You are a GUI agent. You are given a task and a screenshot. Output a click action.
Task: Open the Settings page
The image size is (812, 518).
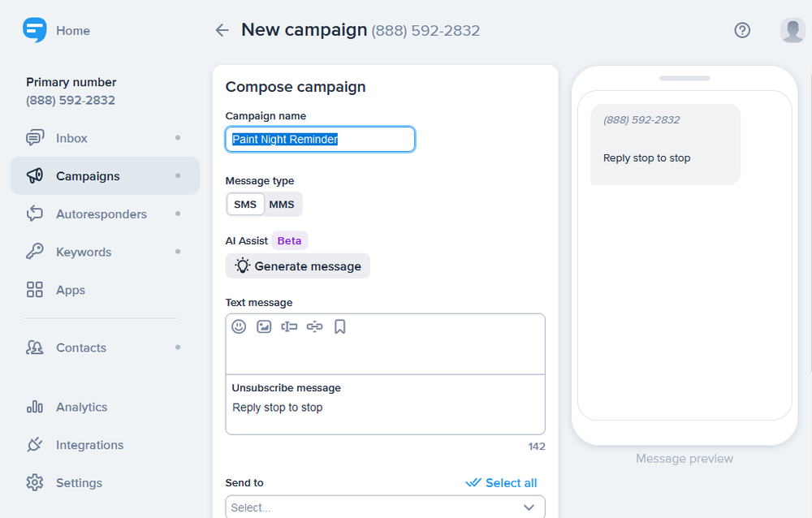(79, 483)
